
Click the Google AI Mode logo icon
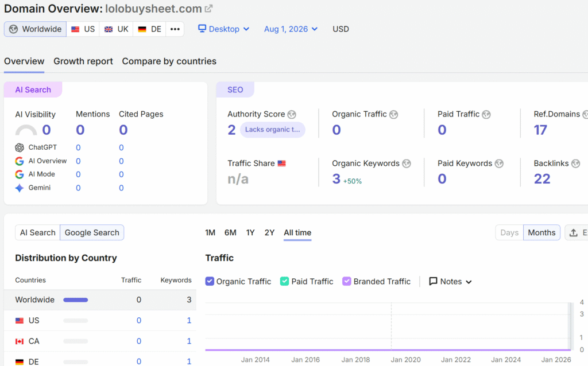tap(20, 174)
